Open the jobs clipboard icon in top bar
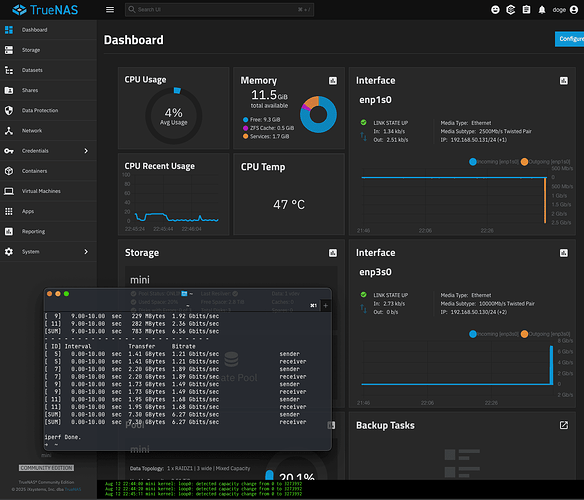The width and height of the screenshot is (584, 500). [526, 10]
